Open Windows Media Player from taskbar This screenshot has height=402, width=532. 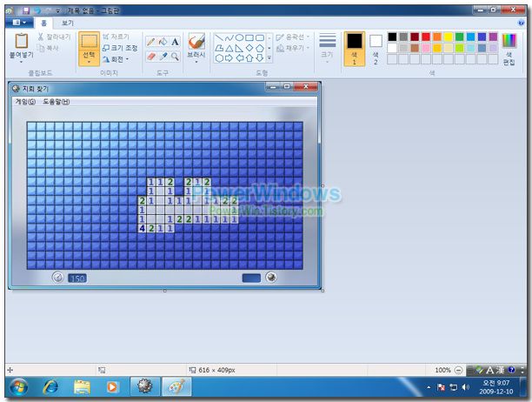[x=112, y=387]
